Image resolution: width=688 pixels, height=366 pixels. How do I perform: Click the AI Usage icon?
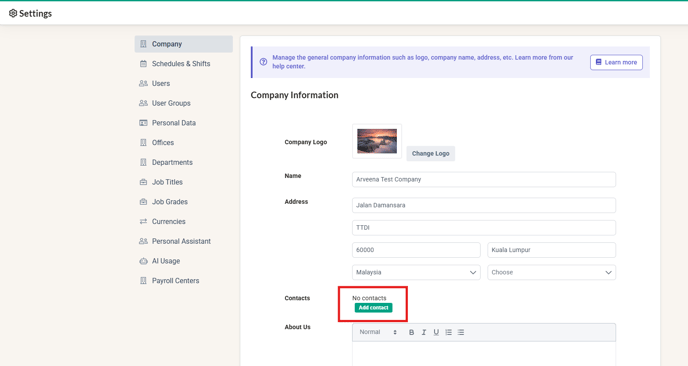tap(143, 261)
